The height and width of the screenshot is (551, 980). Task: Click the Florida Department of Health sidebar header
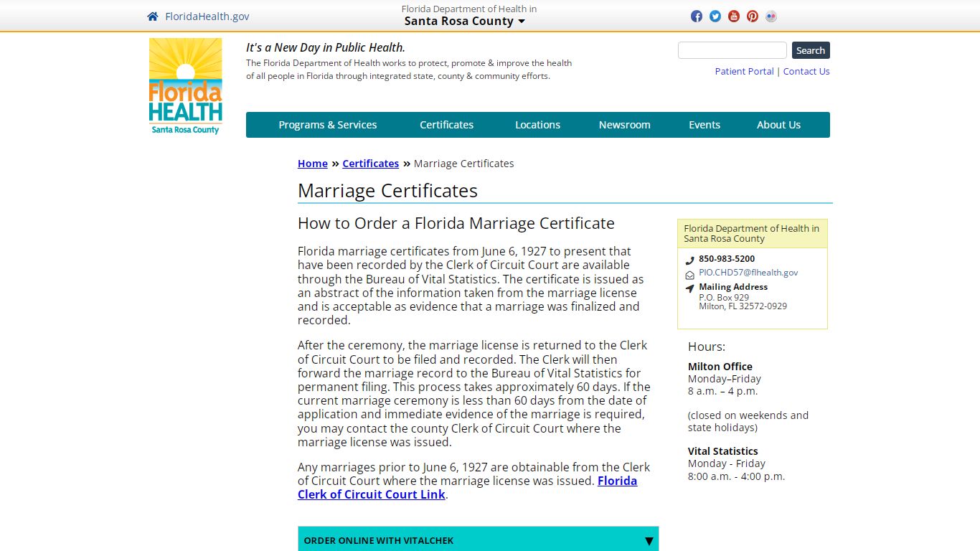coord(753,234)
